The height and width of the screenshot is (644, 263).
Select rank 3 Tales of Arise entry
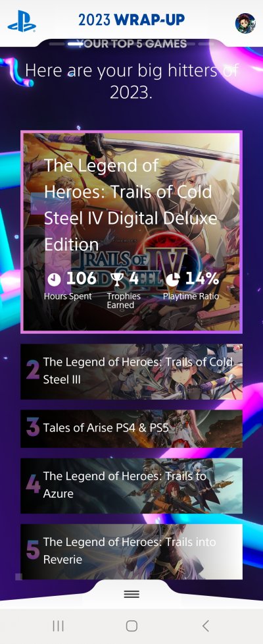click(131, 429)
